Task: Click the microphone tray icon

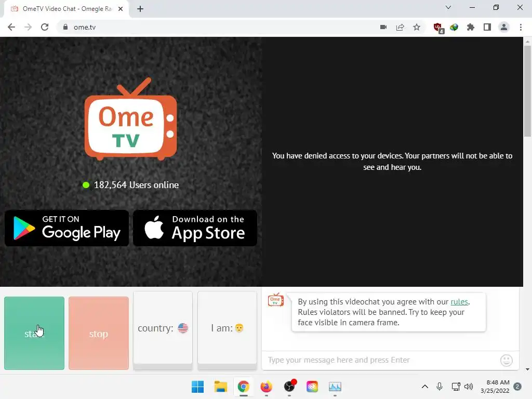Action: 440,387
